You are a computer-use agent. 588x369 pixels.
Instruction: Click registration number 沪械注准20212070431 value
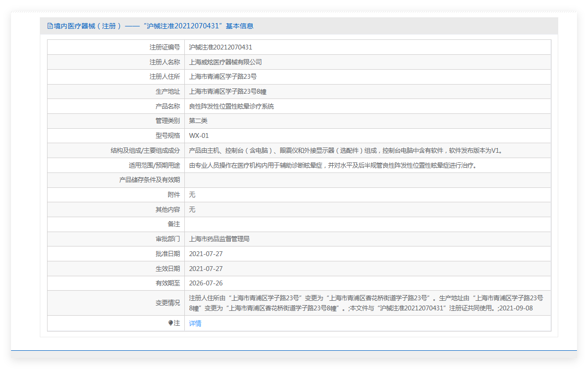(220, 47)
